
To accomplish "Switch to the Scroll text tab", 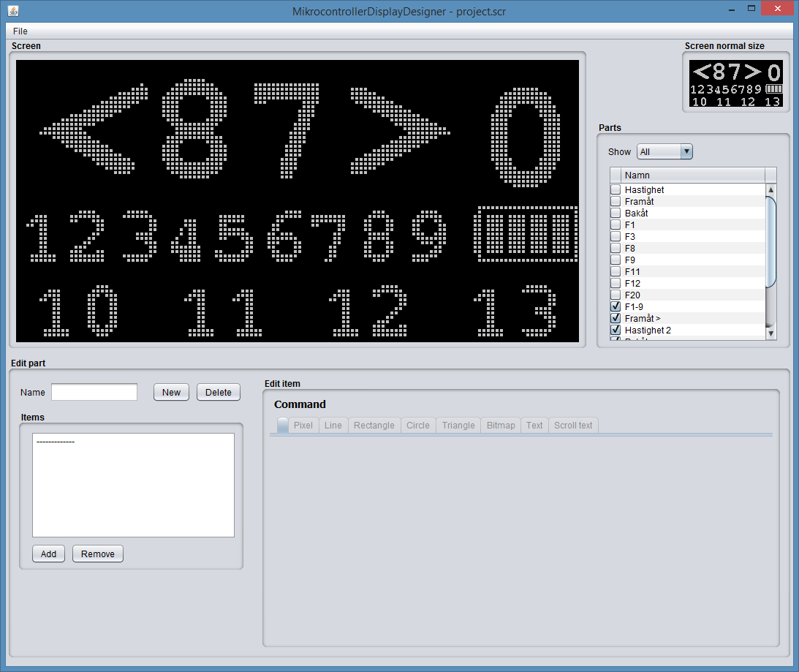I will point(573,426).
